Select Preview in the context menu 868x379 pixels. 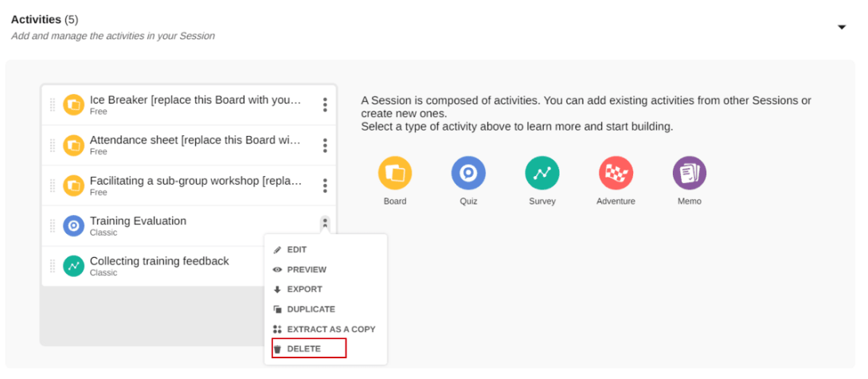tap(306, 270)
